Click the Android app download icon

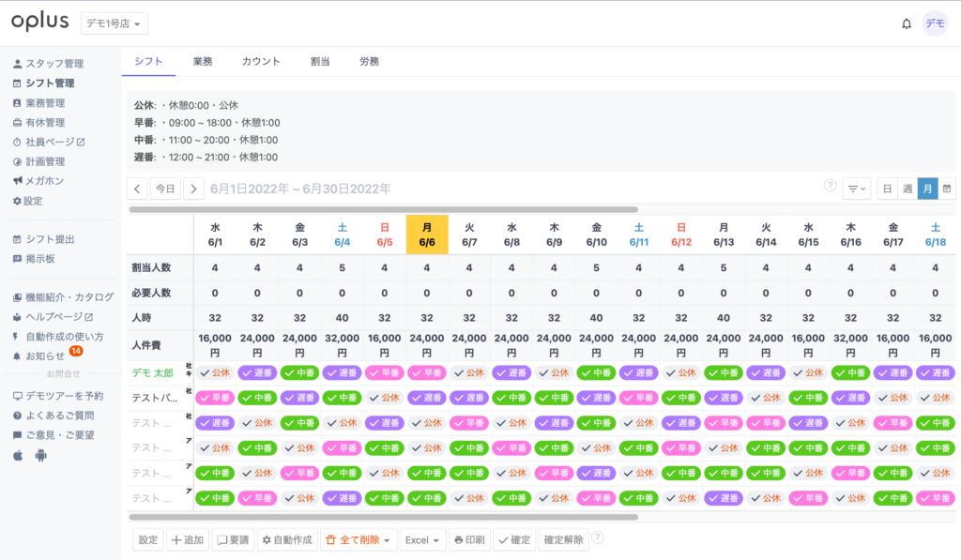click(x=40, y=456)
